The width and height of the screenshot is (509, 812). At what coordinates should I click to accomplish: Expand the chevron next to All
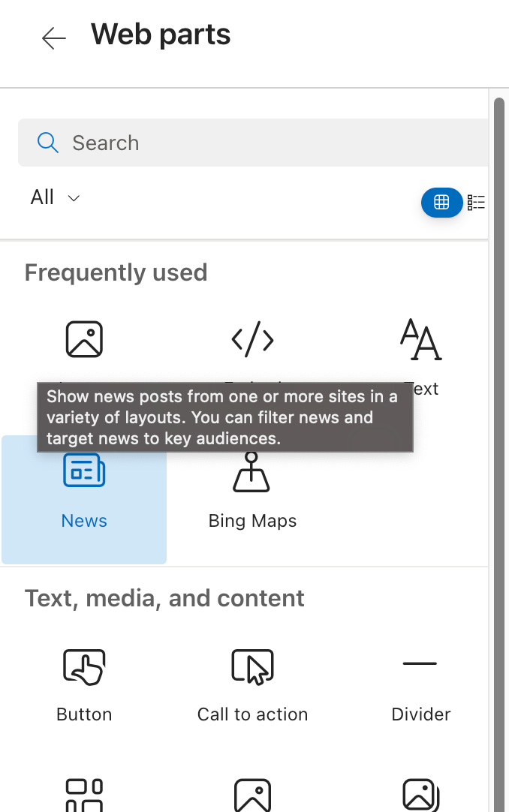74,198
